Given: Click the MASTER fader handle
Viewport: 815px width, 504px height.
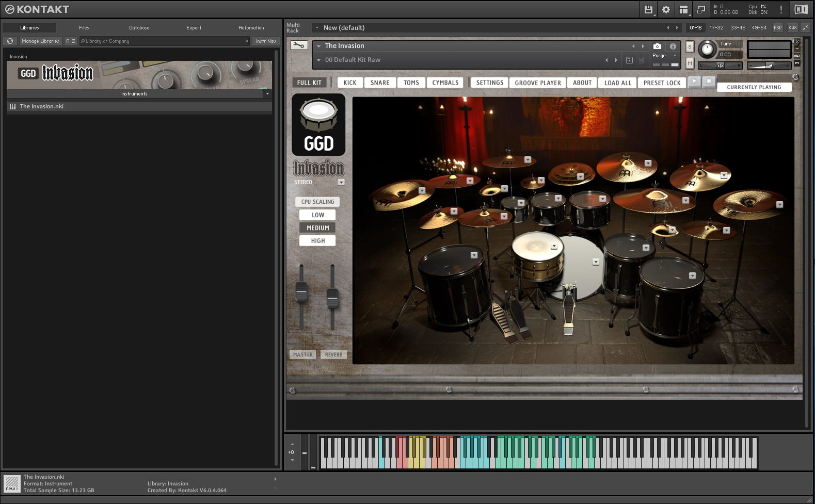Looking at the screenshot, I should (x=301, y=292).
